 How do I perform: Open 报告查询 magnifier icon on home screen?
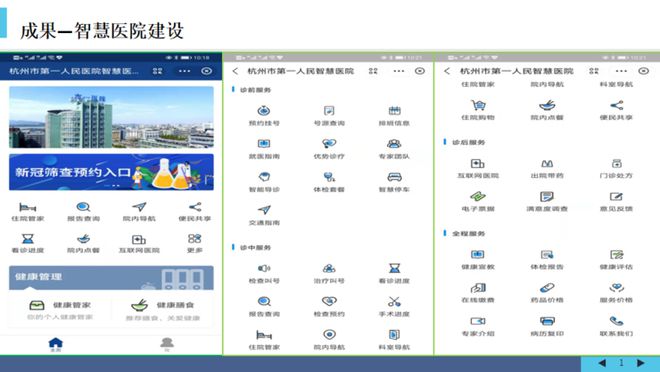pos(83,207)
